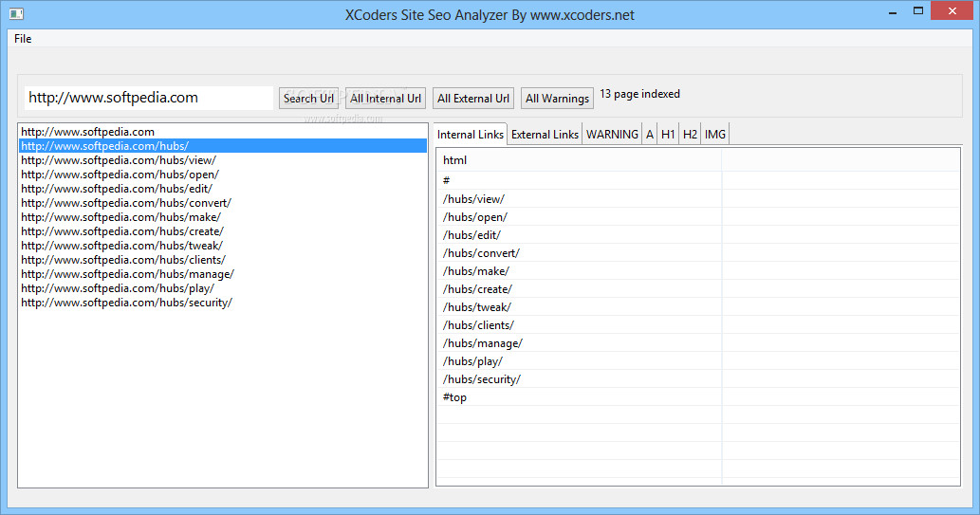Select the /hubs/tweak/ table row
This screenshot has width=980, height=515.
pyautogui.click(x=697, y=307)
